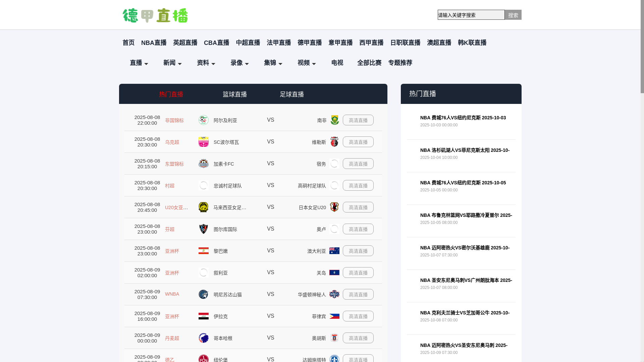The width and height of the screenshot is (644, 362).
Task: Click 高清直播 for 加素卡FC vs 宿务
Action: [358, 164]
